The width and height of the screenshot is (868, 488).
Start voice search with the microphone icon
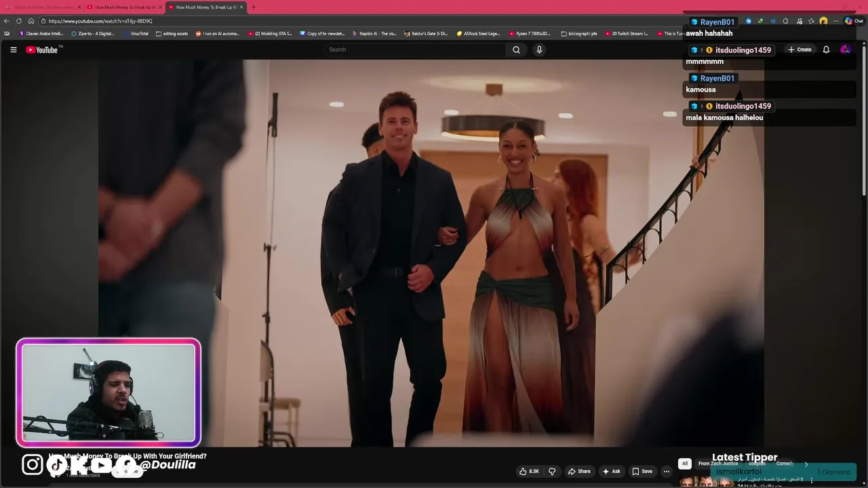(539, 49)
